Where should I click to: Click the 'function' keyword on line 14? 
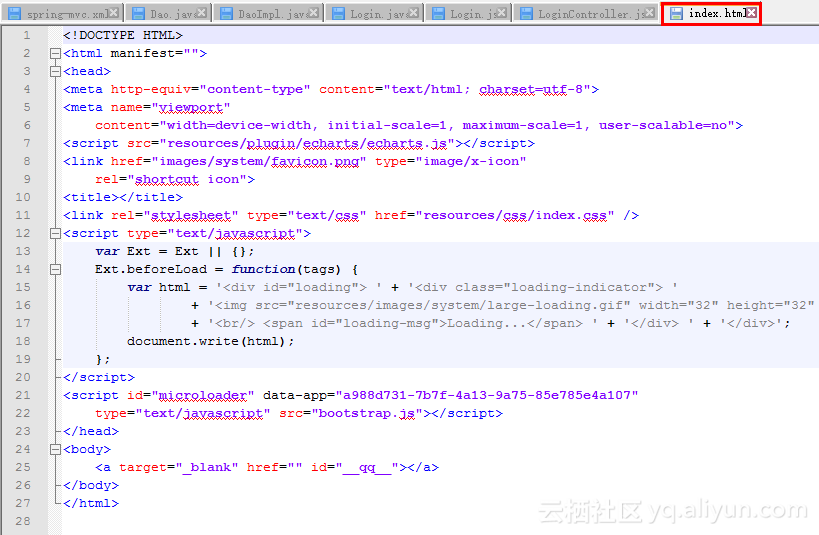263,270
